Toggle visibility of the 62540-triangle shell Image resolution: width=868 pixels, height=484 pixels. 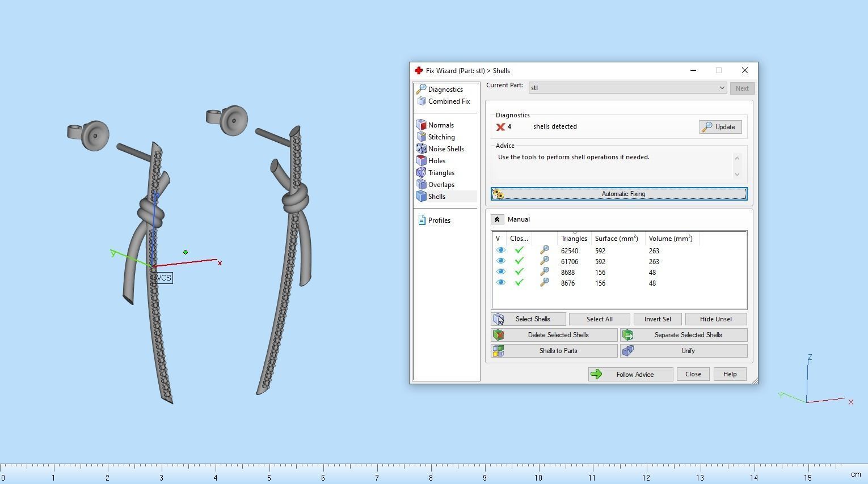(x=500, y=250)
